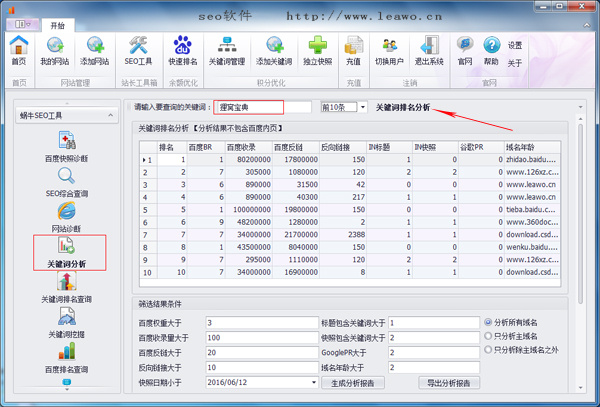Open 关于 in the ribbon
The image size is (600, 407).
coord(515,63)
